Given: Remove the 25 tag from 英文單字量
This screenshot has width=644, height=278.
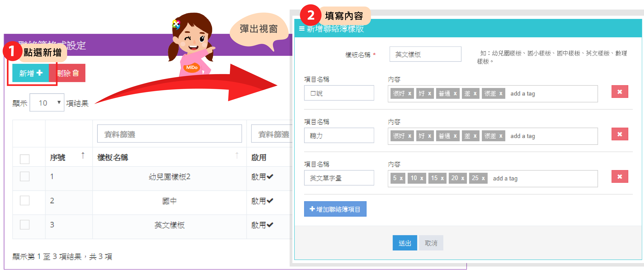Looking at the screenshot, I should coord(483,178).
